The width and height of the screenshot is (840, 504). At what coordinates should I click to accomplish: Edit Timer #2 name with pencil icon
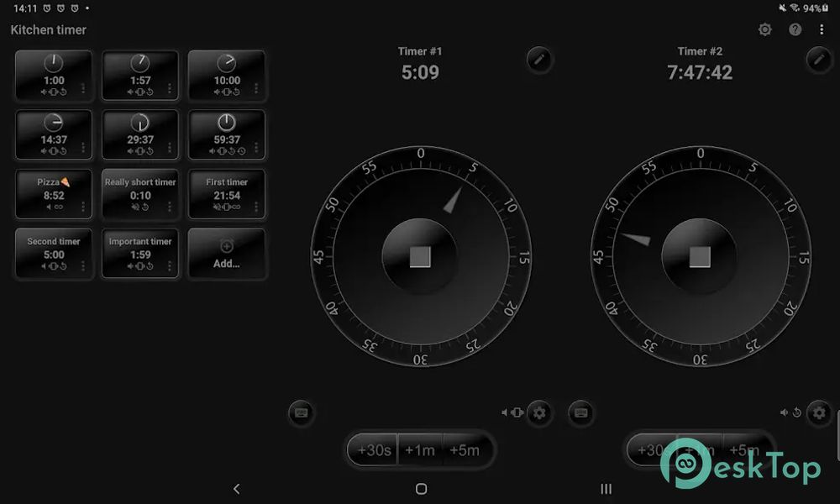(819, 60)
